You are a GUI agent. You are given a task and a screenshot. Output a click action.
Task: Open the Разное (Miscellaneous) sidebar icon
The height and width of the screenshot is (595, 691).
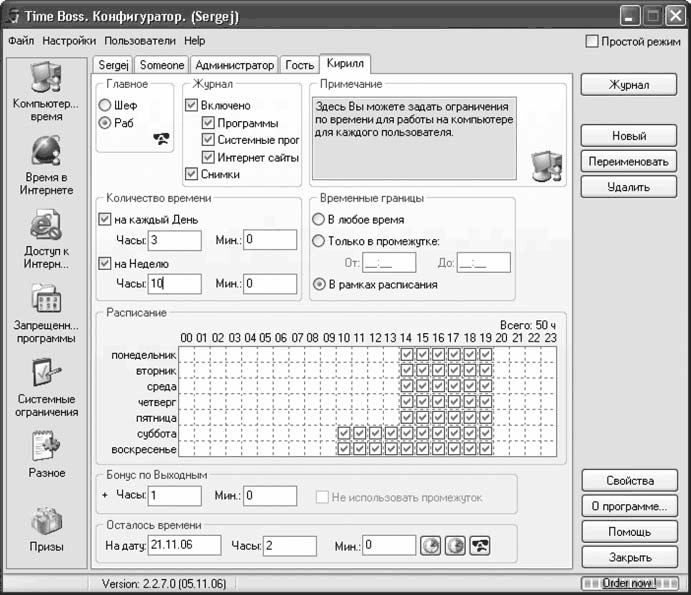pyautogui.click(x=45, y=446)
